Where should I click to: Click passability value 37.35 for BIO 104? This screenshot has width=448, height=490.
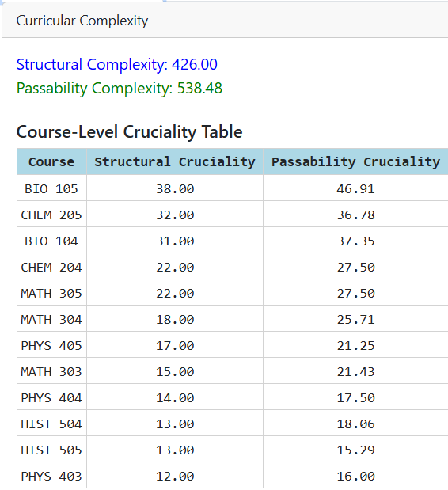[355, 241]
